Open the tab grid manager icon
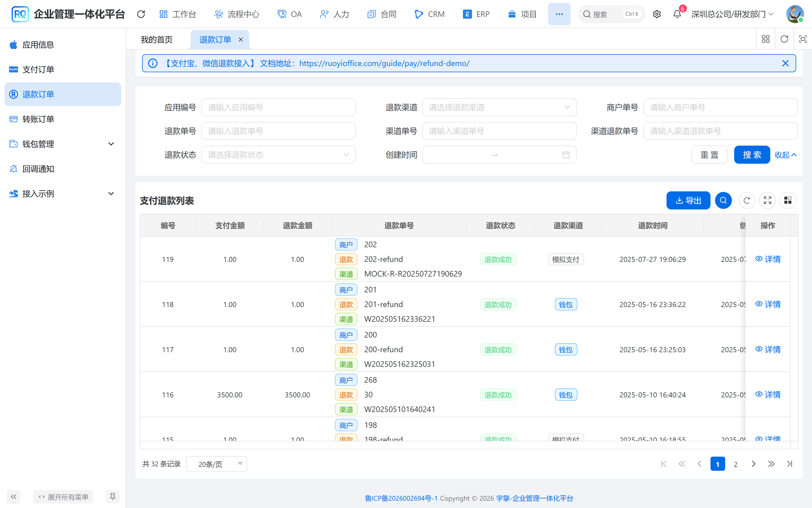This screenshot has height=508, width=812. coord(766,39)
